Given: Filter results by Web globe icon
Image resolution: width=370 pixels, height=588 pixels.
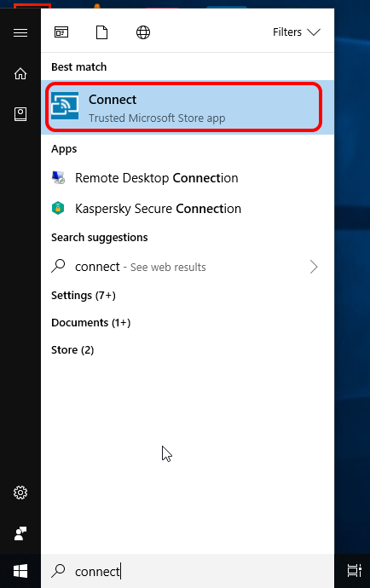Looking at the screenshot, I should tap(143, 32).
